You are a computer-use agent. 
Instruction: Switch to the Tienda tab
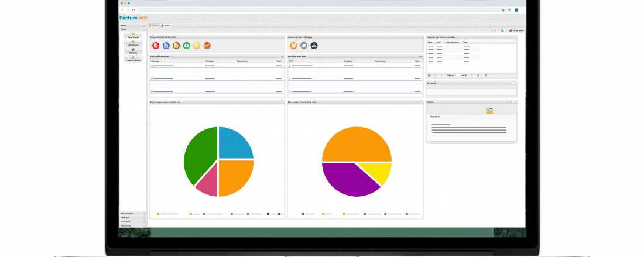click(153, 26)
